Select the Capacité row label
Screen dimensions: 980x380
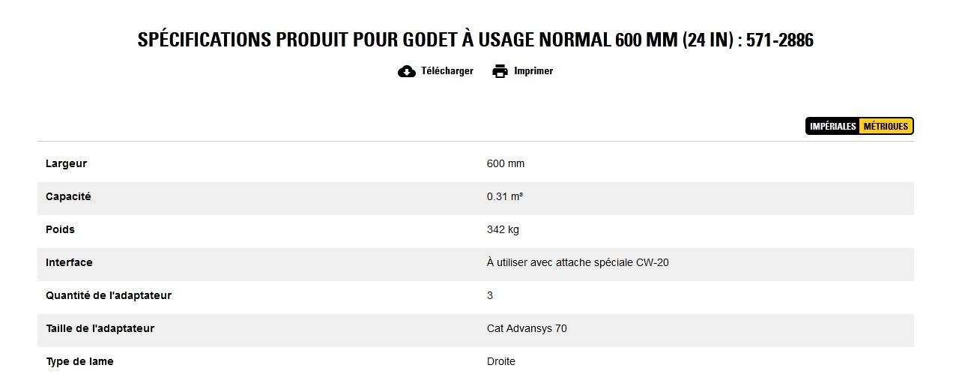pos(68,196)
